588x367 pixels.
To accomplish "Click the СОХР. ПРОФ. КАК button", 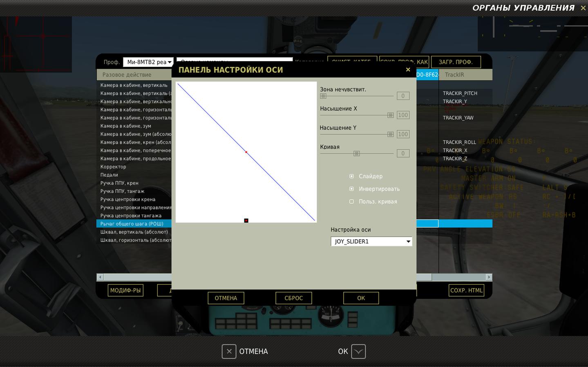I will [x=404, y=62].
